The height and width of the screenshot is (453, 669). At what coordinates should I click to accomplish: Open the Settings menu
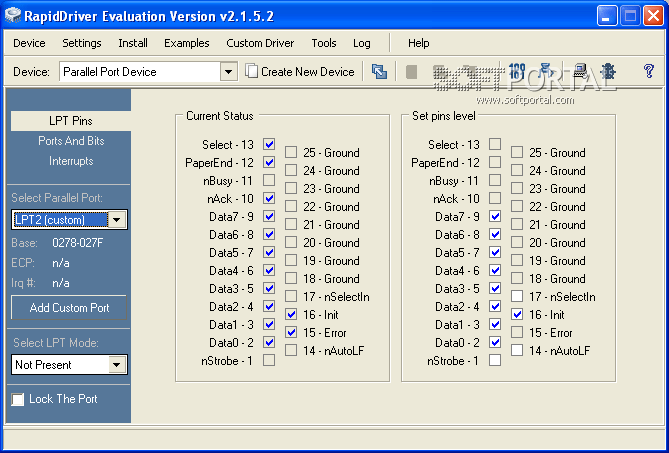point(81,43)
